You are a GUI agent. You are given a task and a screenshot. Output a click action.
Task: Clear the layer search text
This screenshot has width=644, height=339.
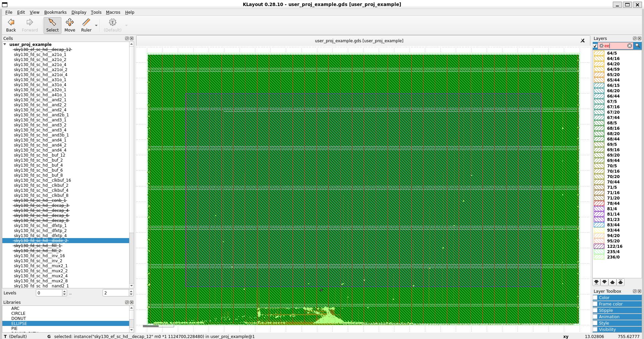pos(630,46)
